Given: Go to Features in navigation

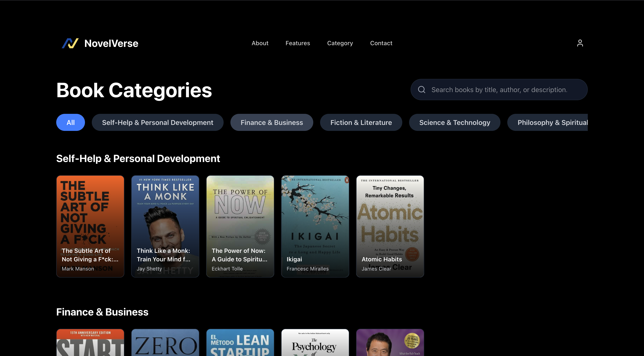Looking at the screenshot, I should point(298,43).
